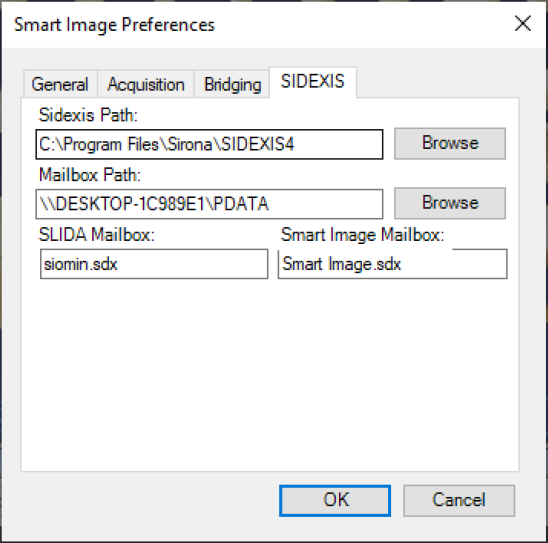Click into the Mailbox Path field
Screen dimensions: 548x543
tap(209, 204)
